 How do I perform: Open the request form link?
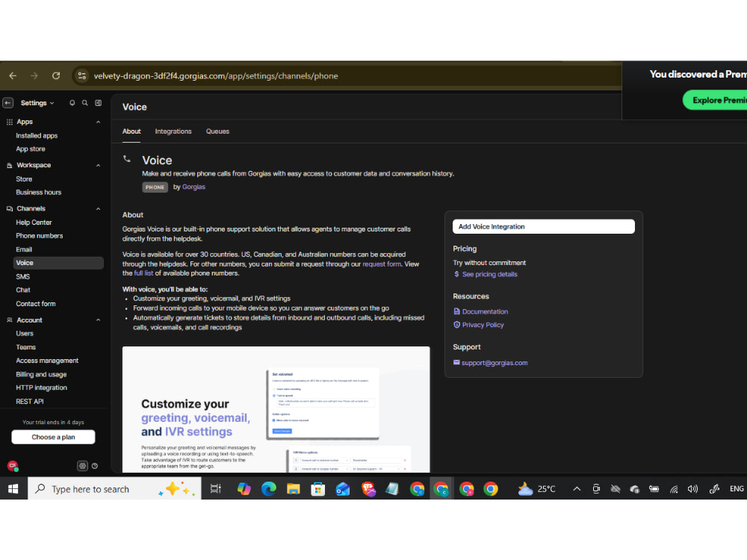382,264
